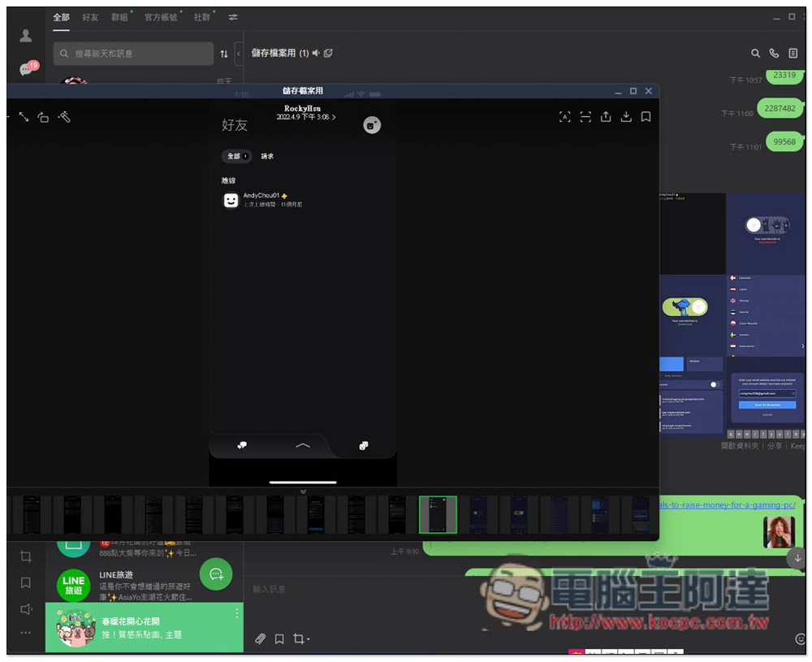This screenshot has width=812, height=662.
Task: Open chat in separate window icon
Action: click(x=328, y=53)
